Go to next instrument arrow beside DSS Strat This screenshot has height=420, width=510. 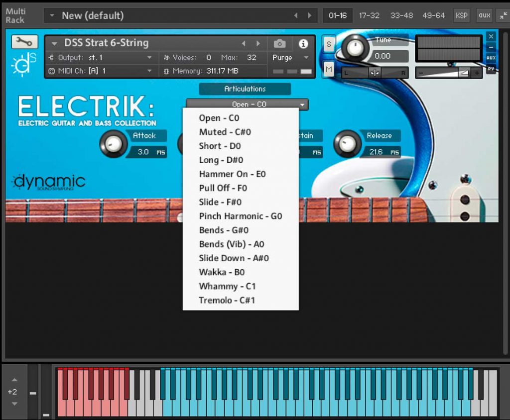(x=258, y=44)
